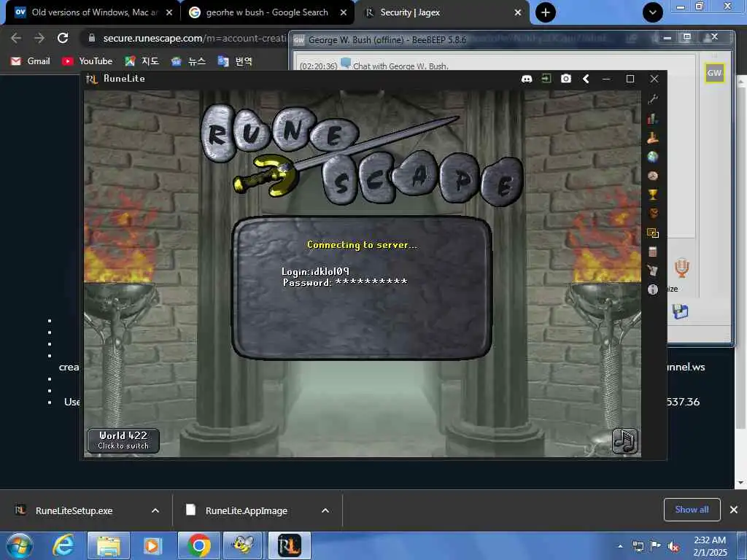Close the Old versions of Windows tab
The image size is (747, 560).
[x=169, y=12]
